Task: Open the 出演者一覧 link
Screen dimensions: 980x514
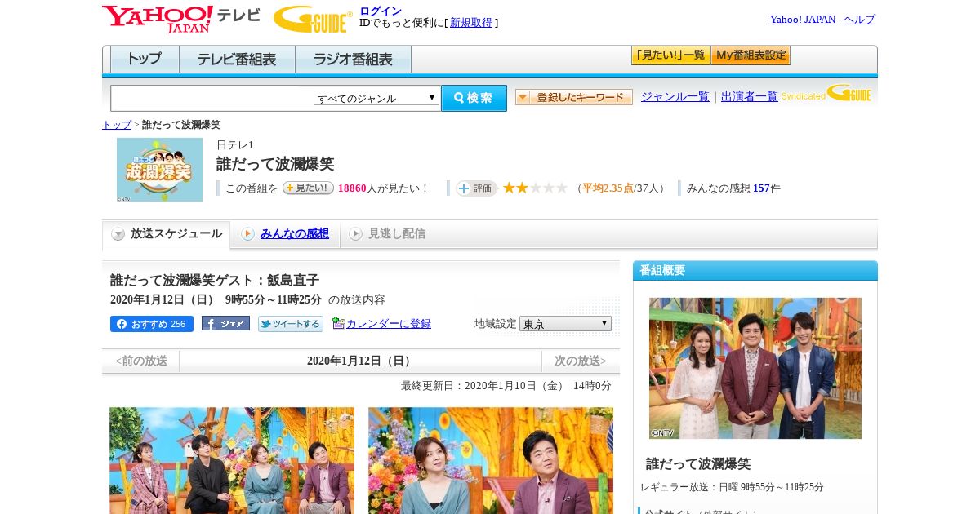Action: coord(750,97)
